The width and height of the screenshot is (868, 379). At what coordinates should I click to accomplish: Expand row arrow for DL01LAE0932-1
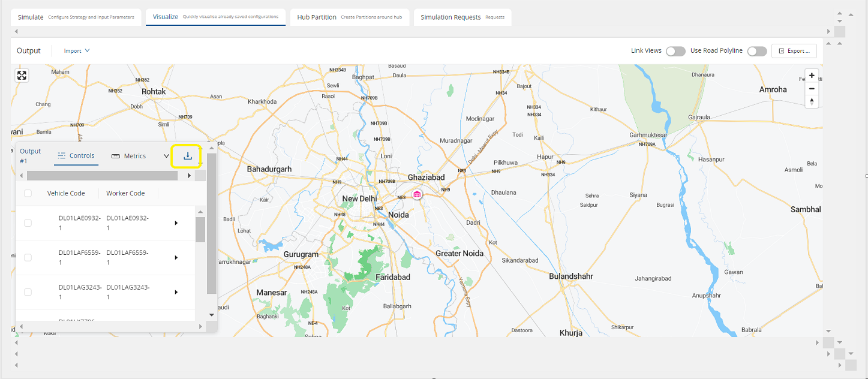point(176,223)
